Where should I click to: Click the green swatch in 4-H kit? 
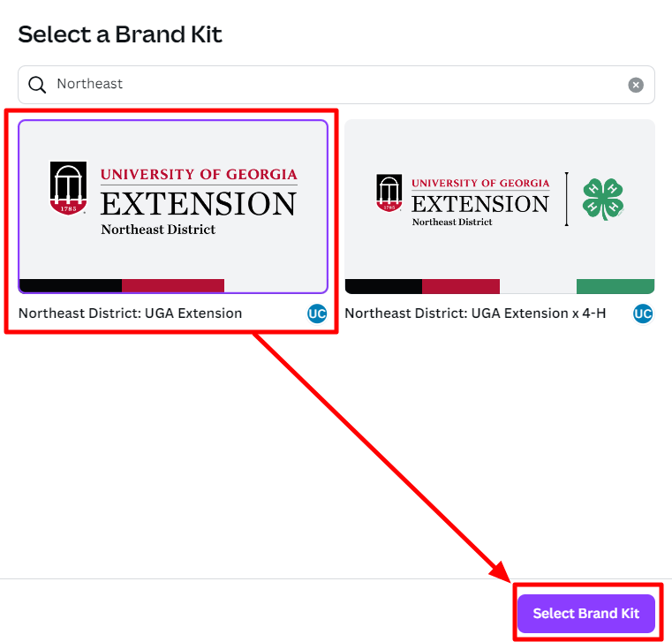pos(615,286)
